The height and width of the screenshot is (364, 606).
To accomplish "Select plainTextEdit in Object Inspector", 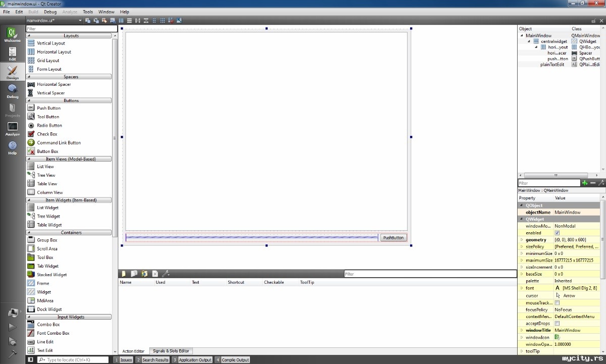I will (552, 65).
